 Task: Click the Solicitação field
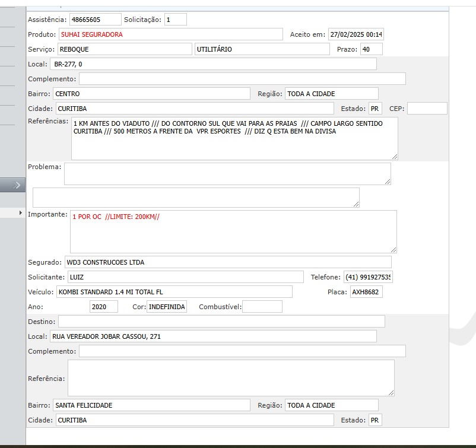(175, 20)
